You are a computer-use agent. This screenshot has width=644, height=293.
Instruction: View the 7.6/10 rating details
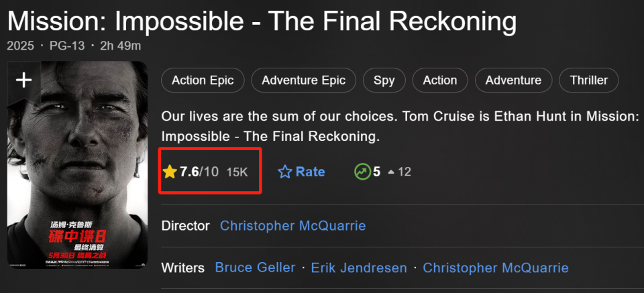point(199,172)
